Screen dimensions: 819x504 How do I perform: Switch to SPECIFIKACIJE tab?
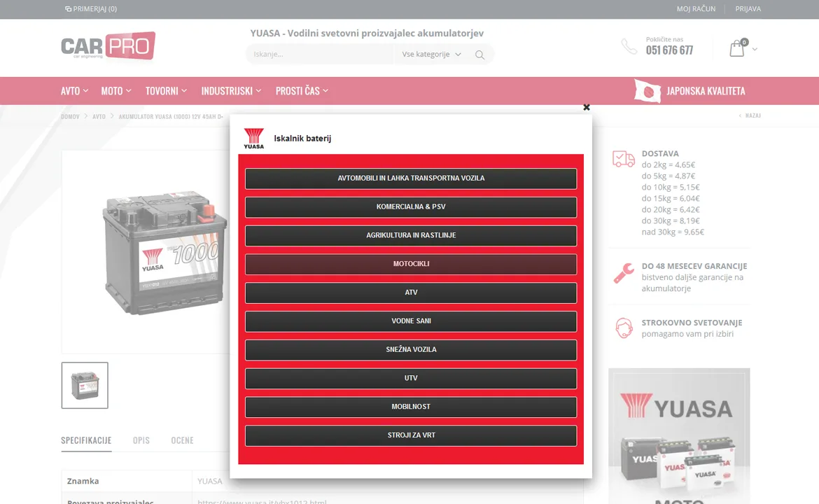click(x=86, y=440)
